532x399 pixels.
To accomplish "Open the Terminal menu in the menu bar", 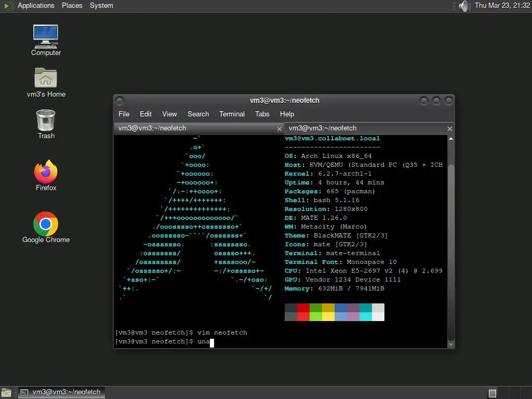I will click(x=232, y=114).
